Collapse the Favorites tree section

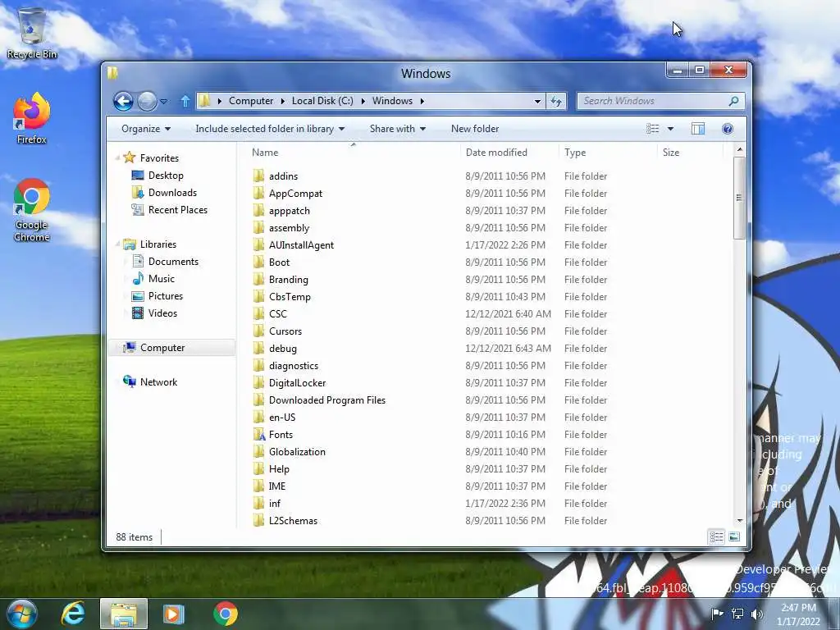coord(118,158)
